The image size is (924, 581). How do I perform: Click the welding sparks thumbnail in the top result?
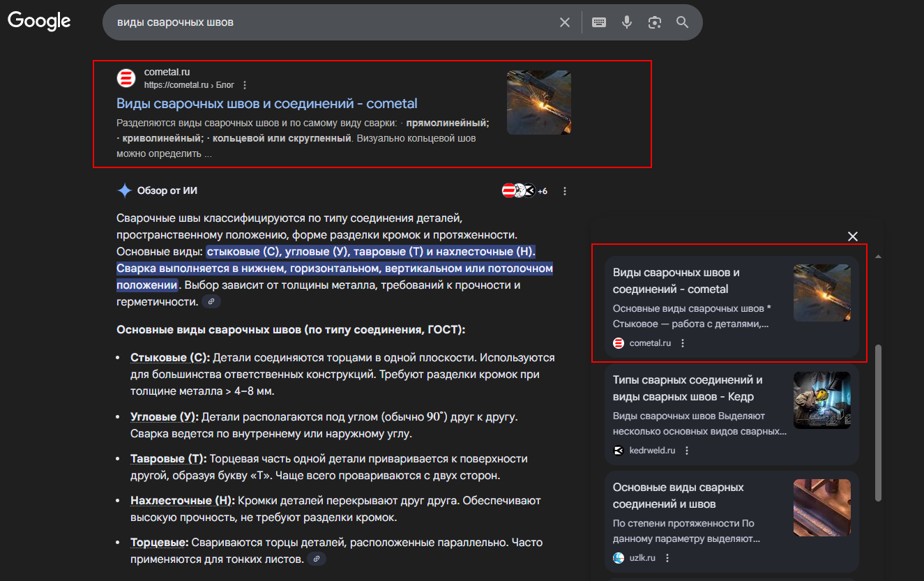point(538,102)
